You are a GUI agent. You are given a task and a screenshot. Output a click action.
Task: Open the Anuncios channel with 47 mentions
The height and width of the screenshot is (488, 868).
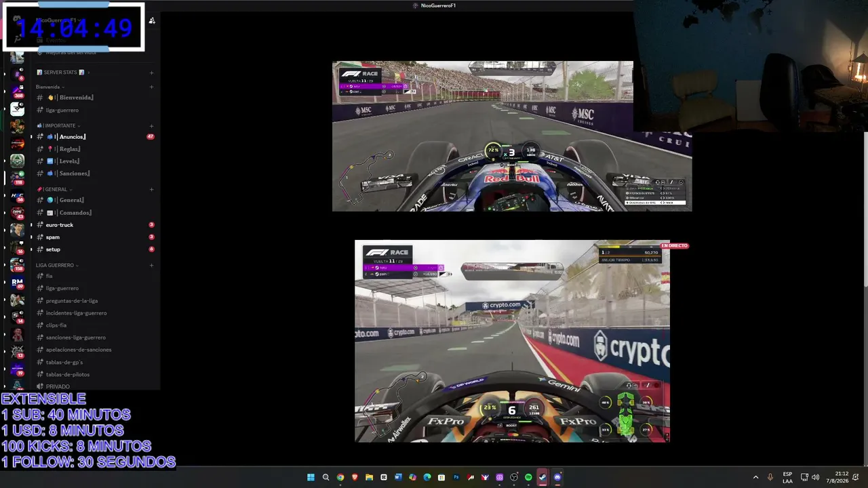tap(95, 137)
